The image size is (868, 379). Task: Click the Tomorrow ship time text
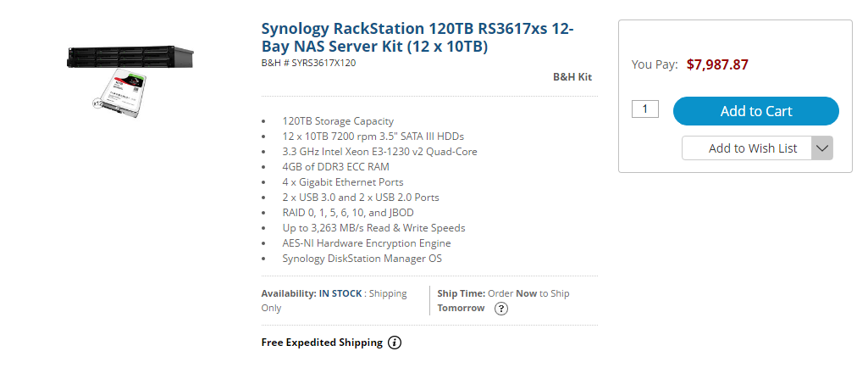point(461,308)
